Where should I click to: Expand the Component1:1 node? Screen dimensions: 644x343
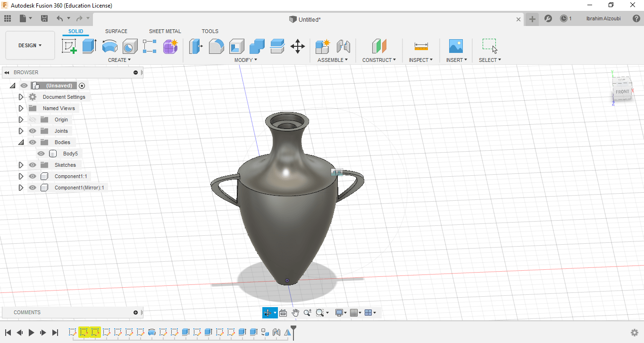(x=21, y=176)
